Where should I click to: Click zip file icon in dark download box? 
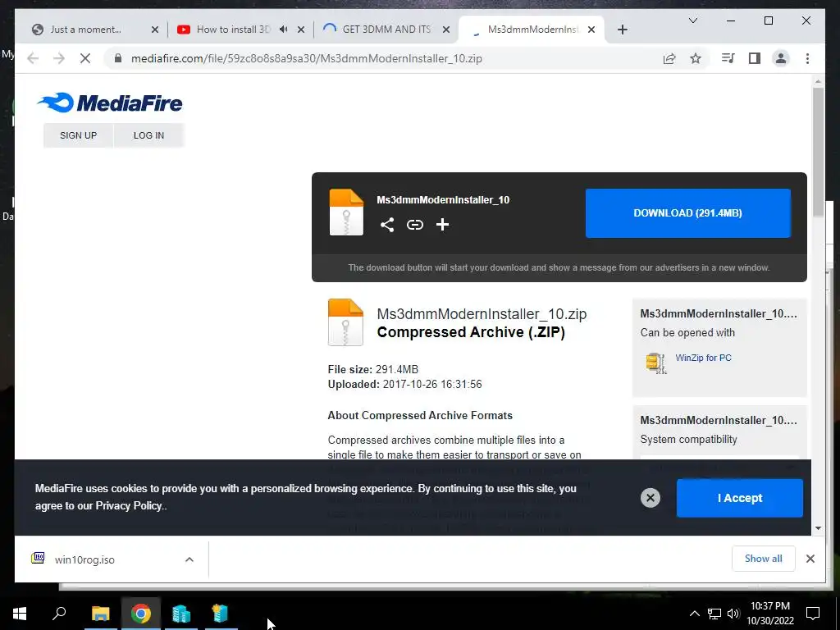[346, 212]
